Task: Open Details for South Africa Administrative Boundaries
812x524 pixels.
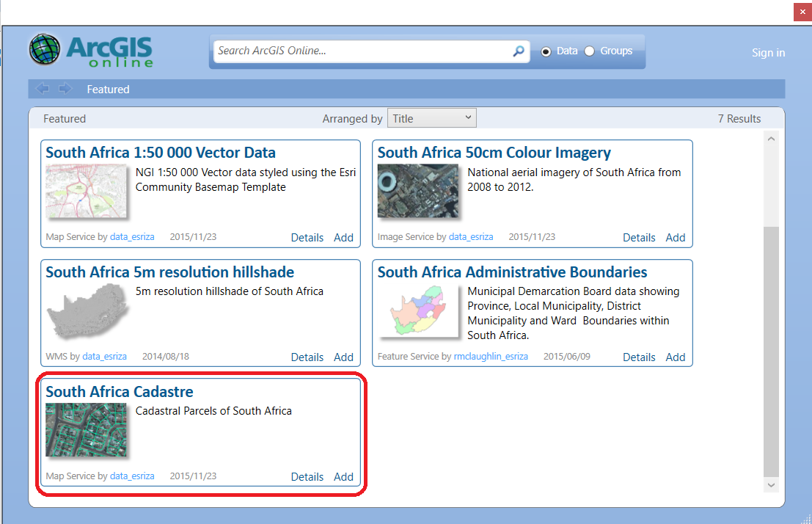Action: click(638, 357)
